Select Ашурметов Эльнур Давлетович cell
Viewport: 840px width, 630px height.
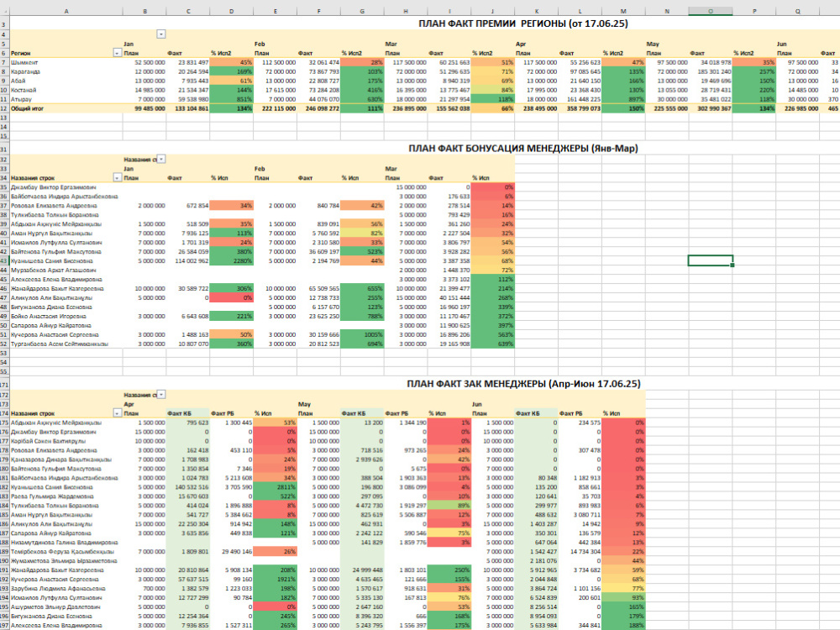(x=66, y=607)
